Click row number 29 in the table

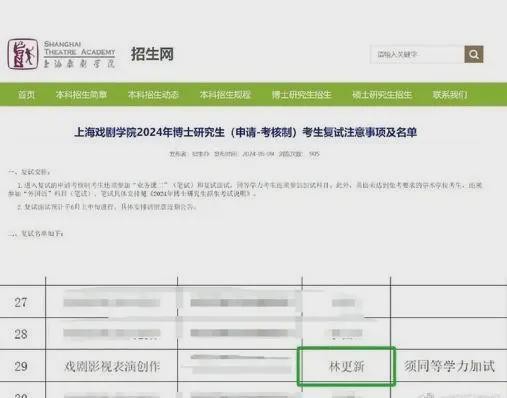(21, 366)
